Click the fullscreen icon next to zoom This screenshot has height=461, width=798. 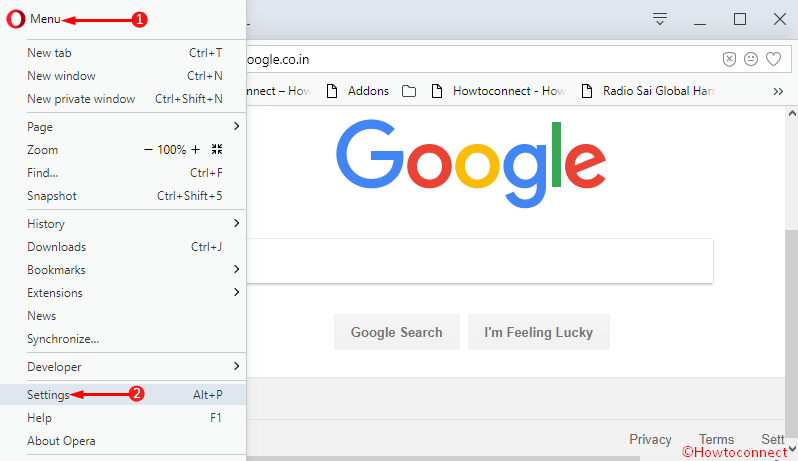217,149
